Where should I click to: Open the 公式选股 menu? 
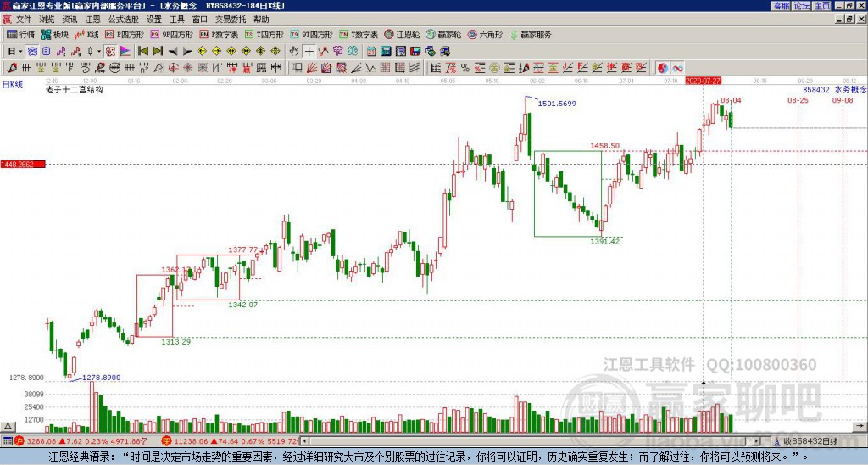tap(124, 20)
